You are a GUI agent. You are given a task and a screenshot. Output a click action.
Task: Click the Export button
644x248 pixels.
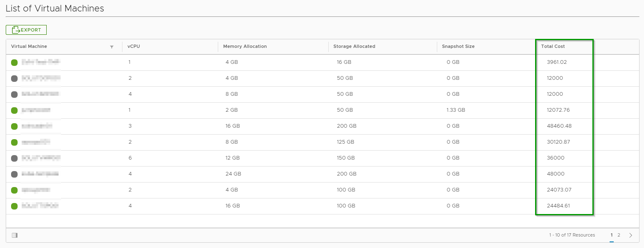[26, 30]
